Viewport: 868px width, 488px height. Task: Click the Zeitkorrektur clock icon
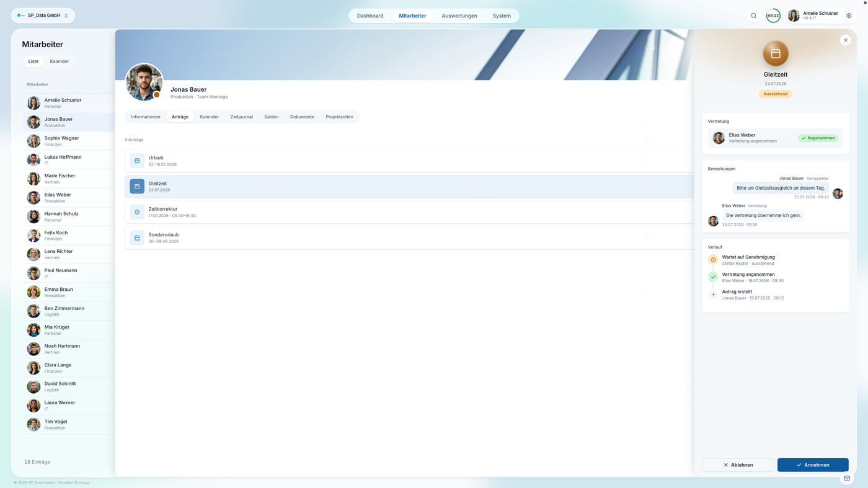tap(137, 212)
